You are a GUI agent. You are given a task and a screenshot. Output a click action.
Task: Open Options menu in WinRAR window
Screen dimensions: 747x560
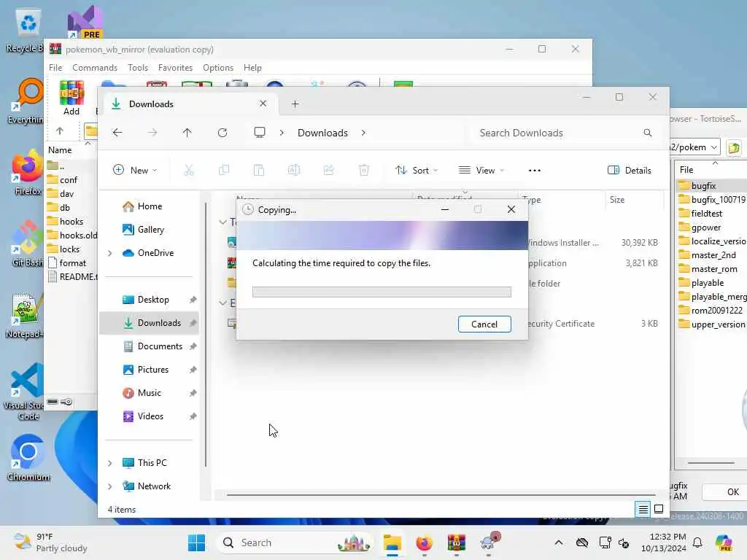tap(218, 68)
